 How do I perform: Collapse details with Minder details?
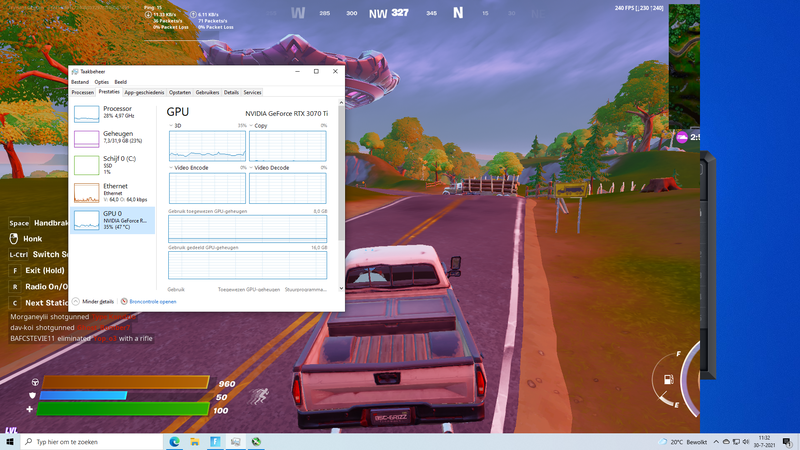93,302
